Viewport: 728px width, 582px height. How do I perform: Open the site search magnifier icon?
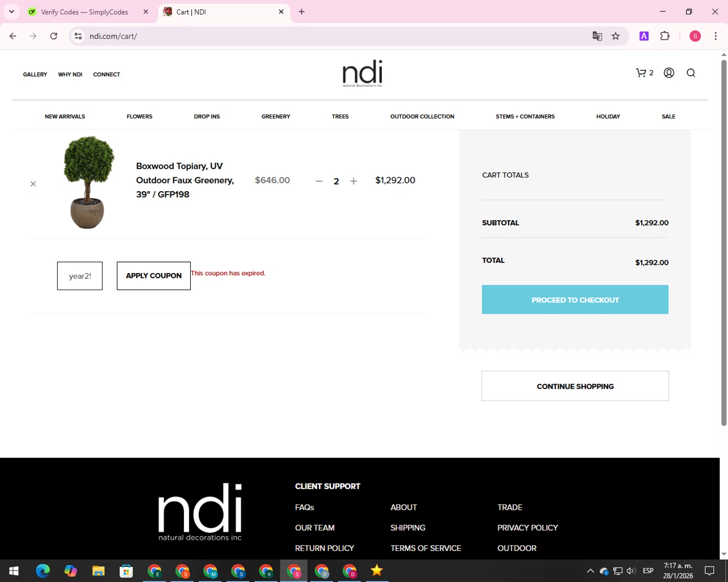coord(691,73)
